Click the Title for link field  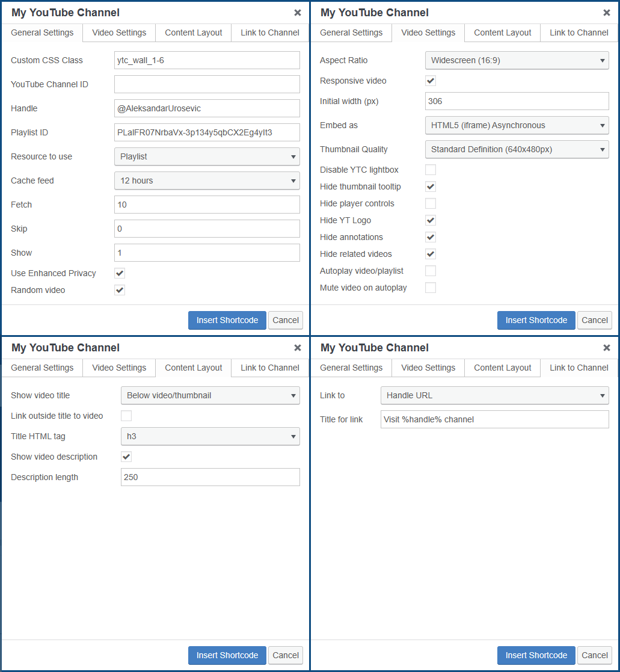pos(494,419)
